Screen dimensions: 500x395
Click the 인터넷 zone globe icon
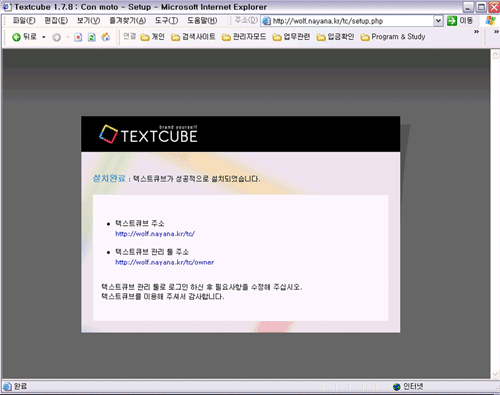[x=397, y=387]
